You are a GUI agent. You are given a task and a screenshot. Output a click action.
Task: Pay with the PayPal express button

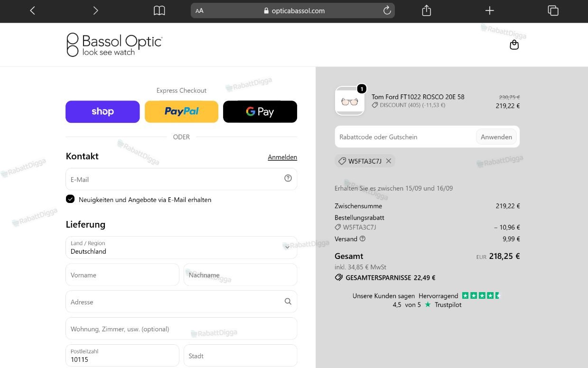click(x=181, y=111)
